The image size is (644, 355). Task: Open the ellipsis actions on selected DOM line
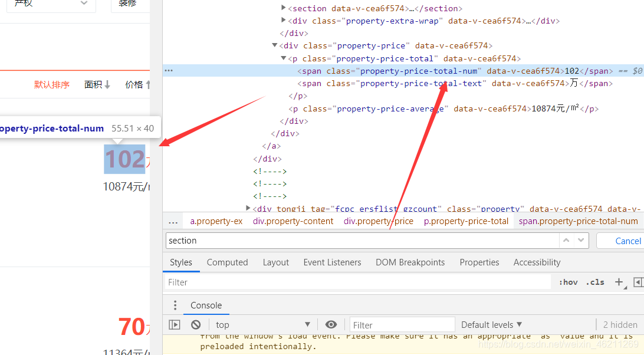169,71
